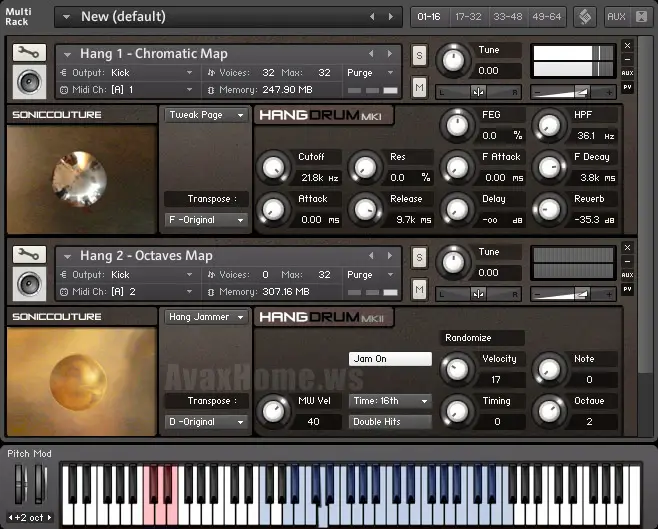Click the Hang 1 Cutoff knob

pyautogui.click(x=273, y=167)
